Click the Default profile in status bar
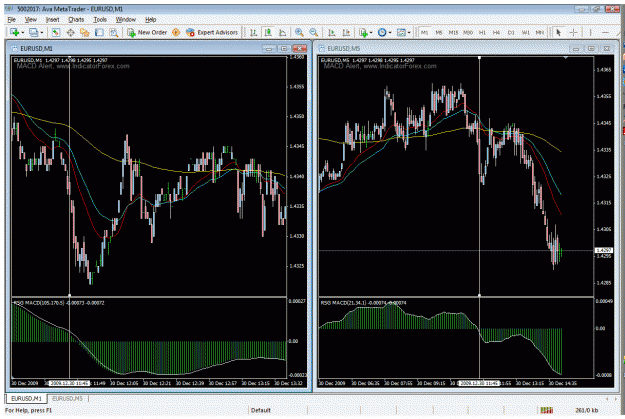The image size is (625, 419). pos(261,410)
